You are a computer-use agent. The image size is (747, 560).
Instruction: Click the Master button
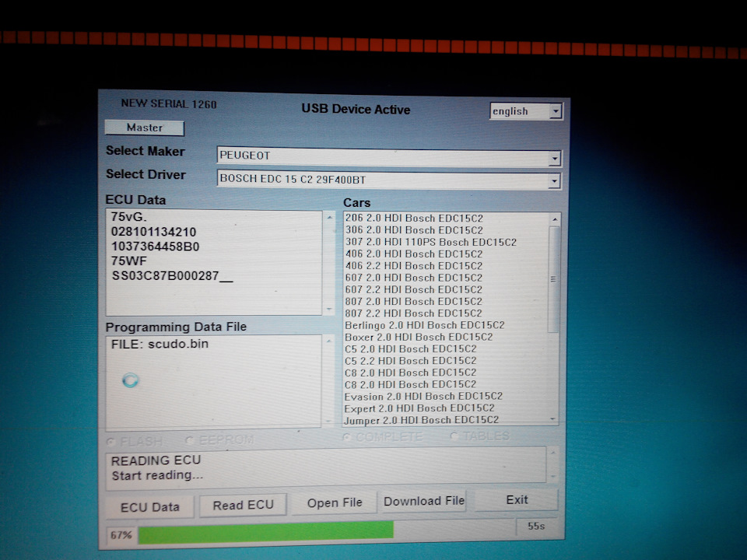click(145, 128)
